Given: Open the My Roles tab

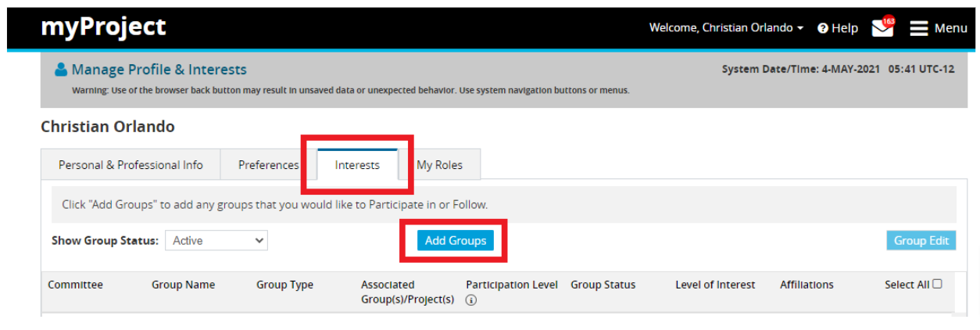Looking at the screenshot, I should (439, 165).
